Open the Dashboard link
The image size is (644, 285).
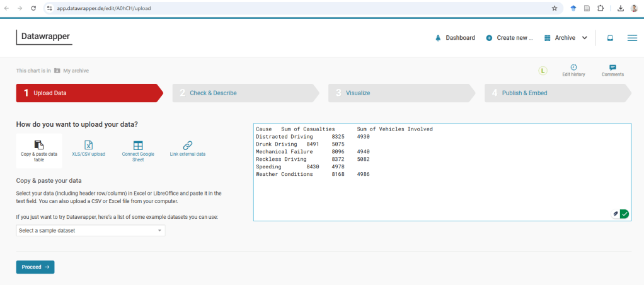[x=455, y=38]
